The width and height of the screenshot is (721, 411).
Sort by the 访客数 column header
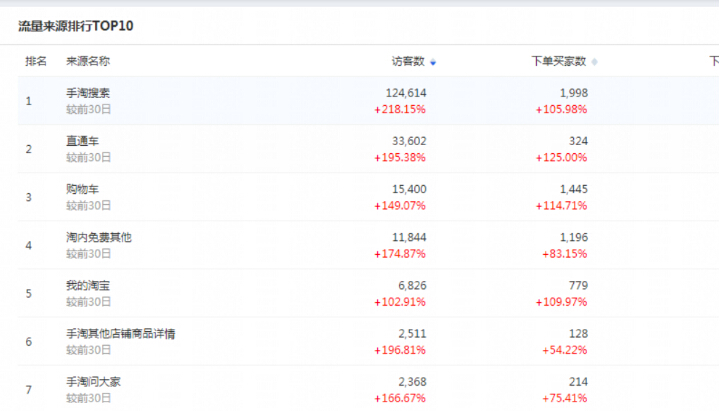[x=408, y=61]
